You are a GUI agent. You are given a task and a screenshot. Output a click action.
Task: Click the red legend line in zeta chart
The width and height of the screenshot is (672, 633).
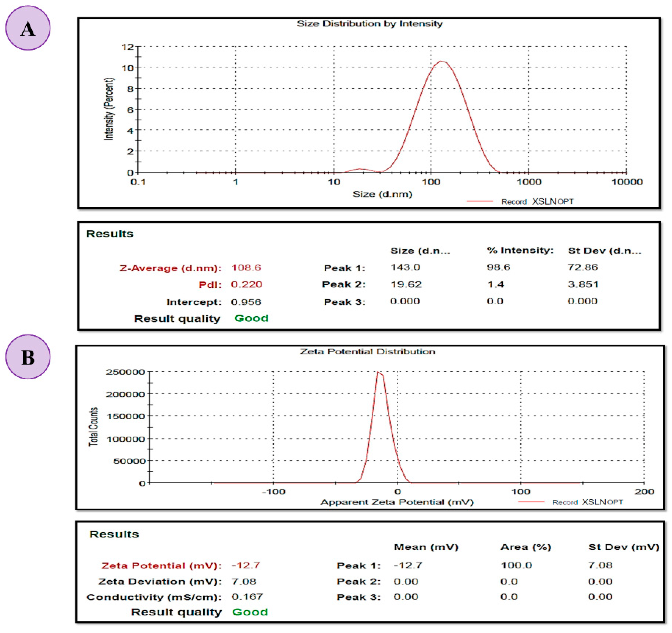531,502
